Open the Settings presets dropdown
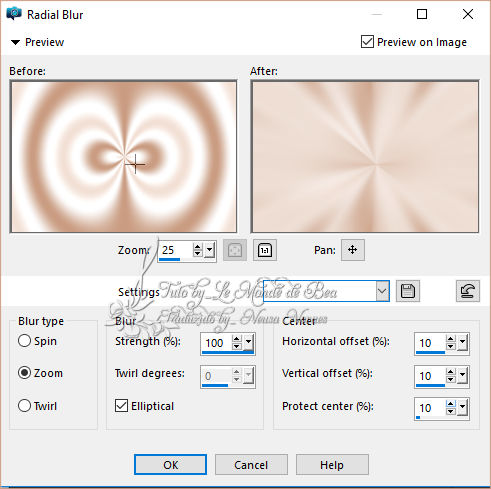 pyautogui.click(x=382, y=291)
